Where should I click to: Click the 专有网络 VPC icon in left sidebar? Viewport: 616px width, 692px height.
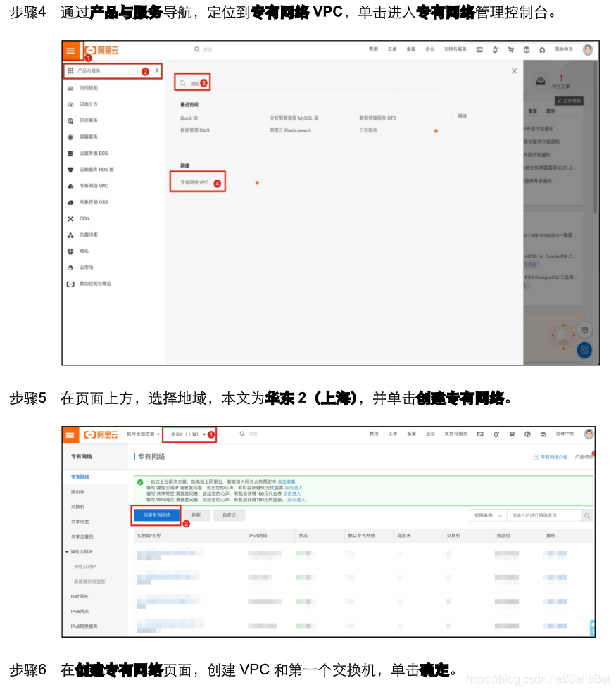(x=70, y=187)
